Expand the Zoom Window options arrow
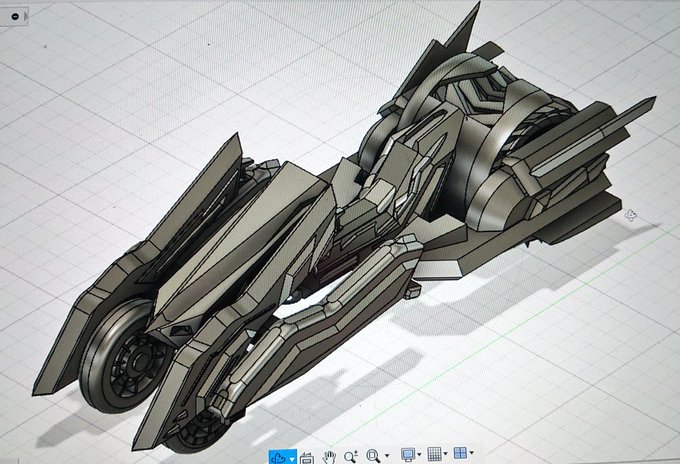 [x=387, y=455]
